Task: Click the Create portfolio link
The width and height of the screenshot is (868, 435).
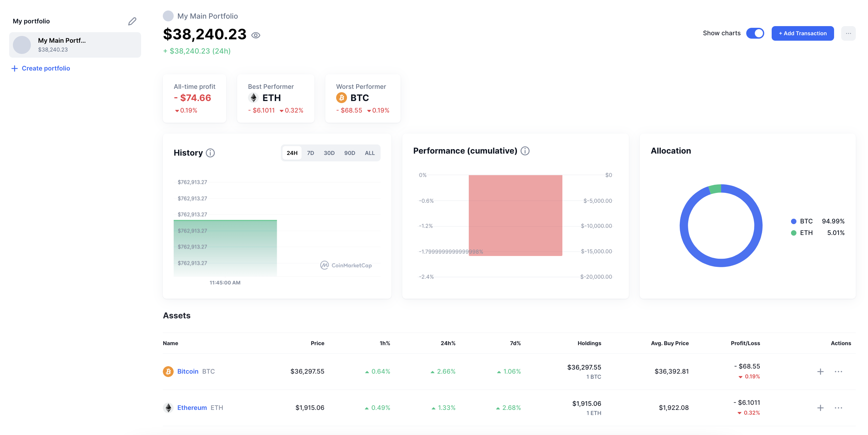Action: pos(46,68)
